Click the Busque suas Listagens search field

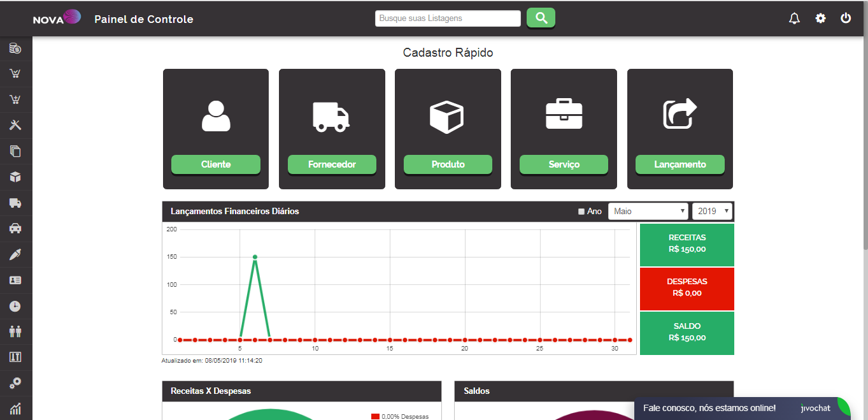click(448, 18)
